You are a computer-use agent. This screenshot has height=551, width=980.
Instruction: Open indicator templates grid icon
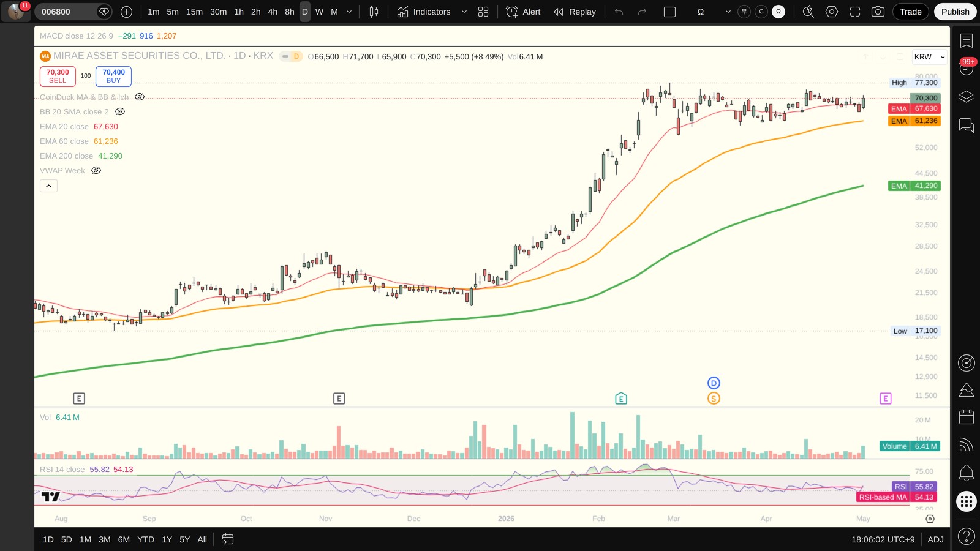click(x=483, y=12)
